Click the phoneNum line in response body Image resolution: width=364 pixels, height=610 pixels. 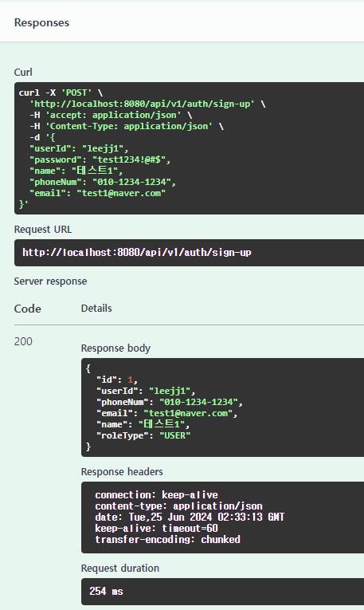click(170, 402)
